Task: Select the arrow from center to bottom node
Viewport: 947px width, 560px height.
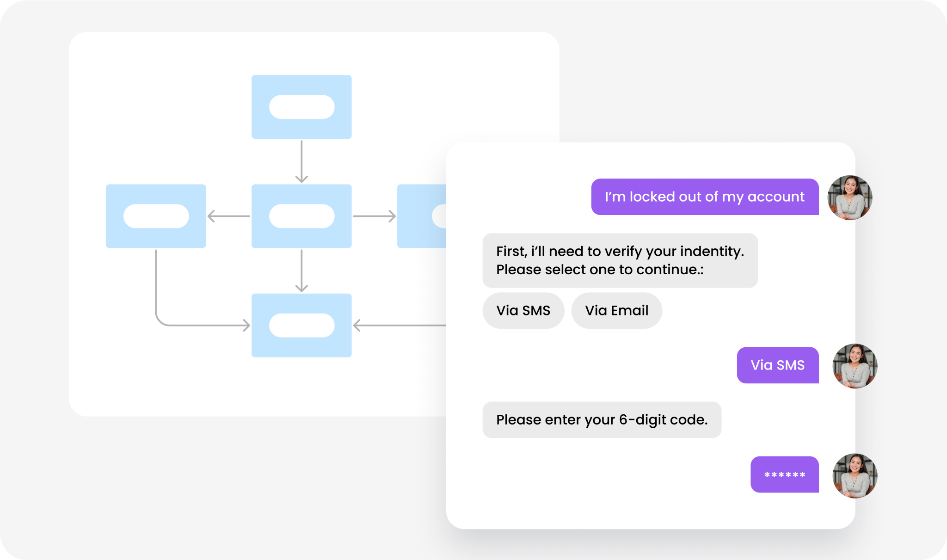Action: click(x=301, y=271)
